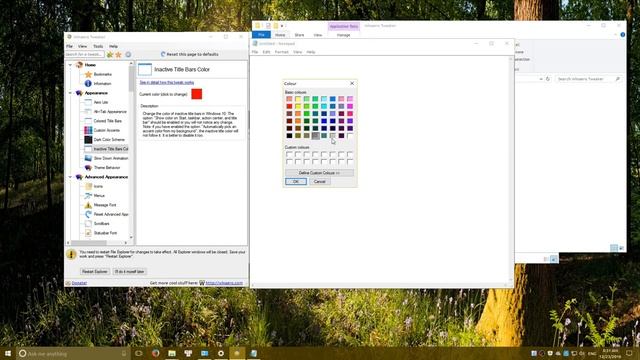
Task: Click the up arrow of the tree's vertical scrollbar
Action: [131, 64]
